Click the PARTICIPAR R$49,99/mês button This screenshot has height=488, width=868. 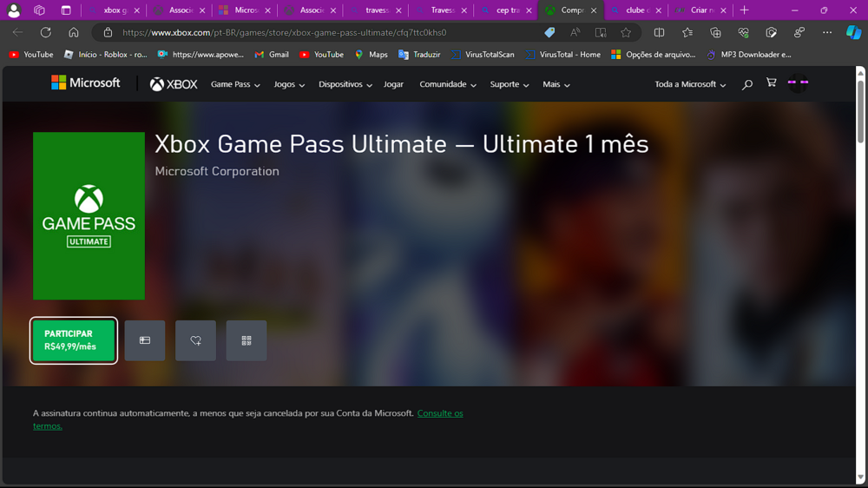74,340
